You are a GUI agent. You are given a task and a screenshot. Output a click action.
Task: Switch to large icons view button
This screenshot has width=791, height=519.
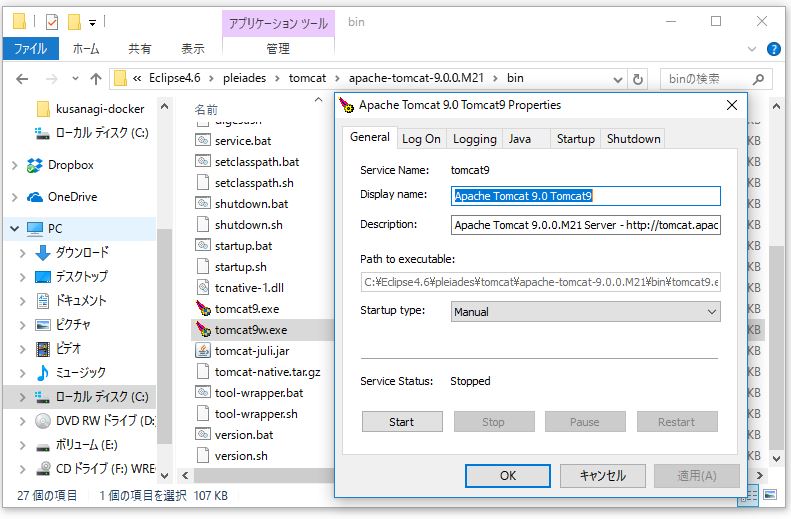pos(770,495)
